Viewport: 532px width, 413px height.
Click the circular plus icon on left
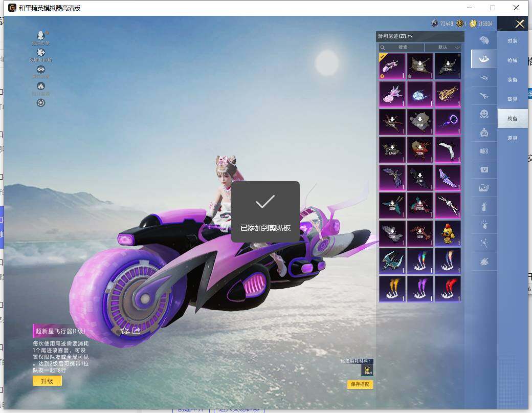[x=41, y=103]
